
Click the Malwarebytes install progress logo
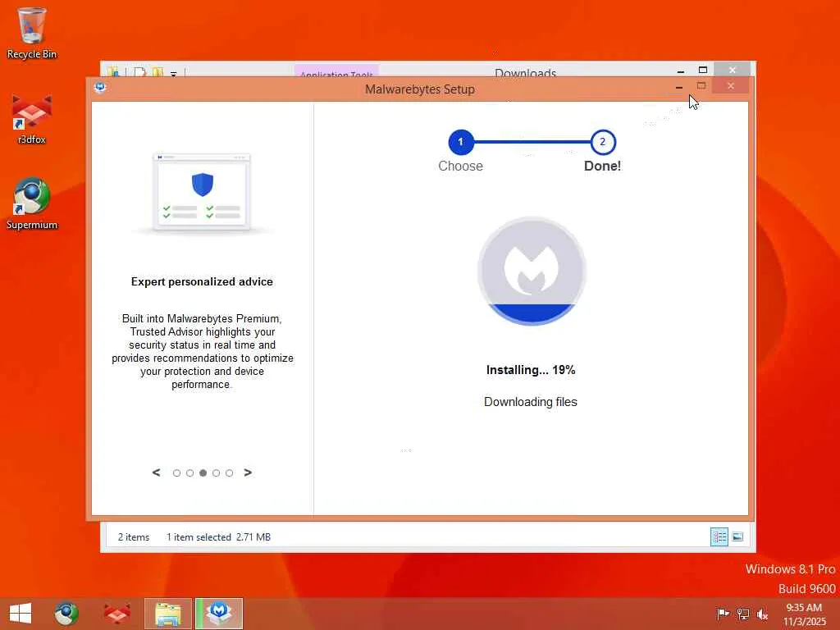pyautogui.click(x=532, y=271)
